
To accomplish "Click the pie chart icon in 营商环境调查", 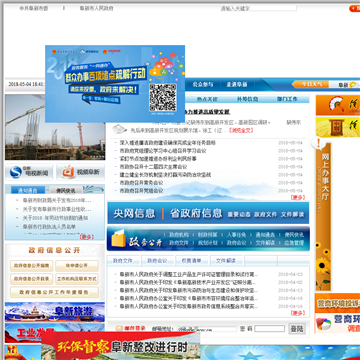I will coord(323,323).
